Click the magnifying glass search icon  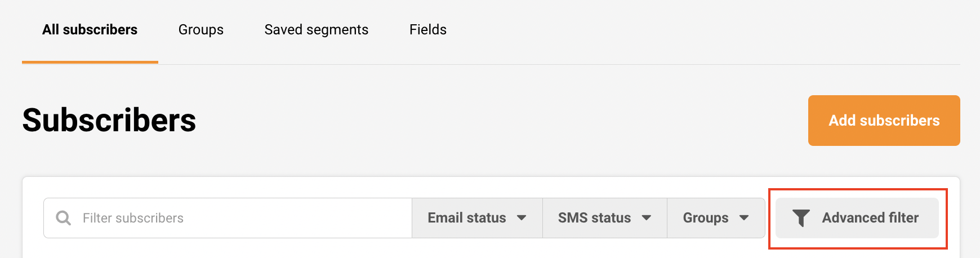tap(64, 218)
